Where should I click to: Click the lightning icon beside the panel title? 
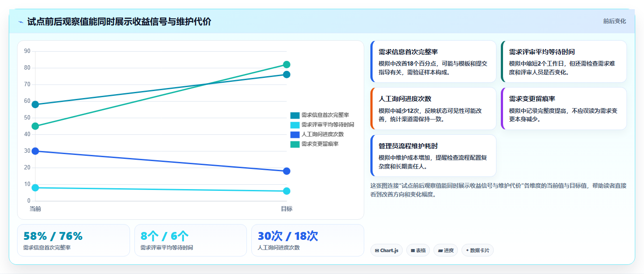(21, 22)
